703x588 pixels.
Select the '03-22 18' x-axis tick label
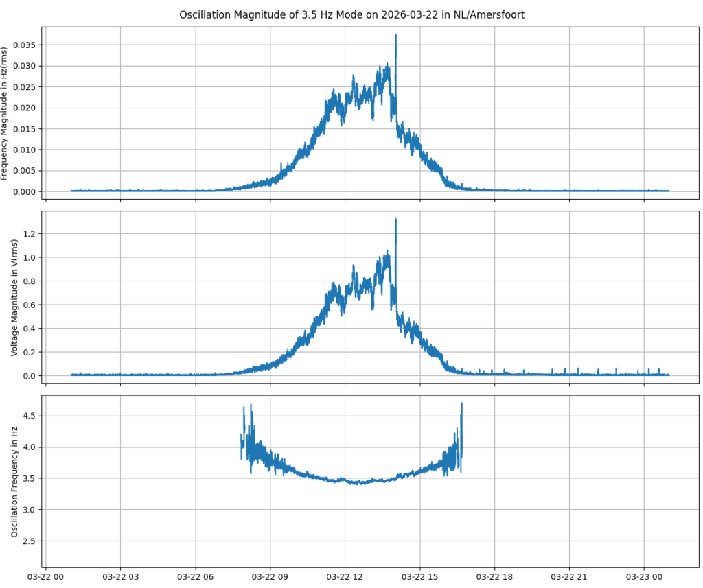point(494,578)
